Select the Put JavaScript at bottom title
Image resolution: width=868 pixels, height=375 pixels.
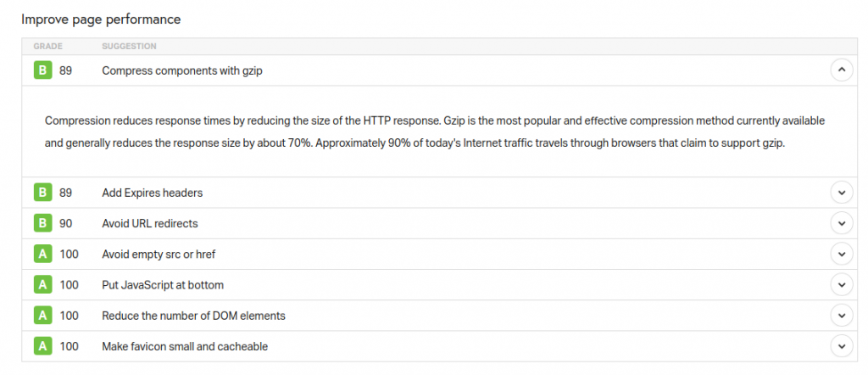tap(163, 285)
